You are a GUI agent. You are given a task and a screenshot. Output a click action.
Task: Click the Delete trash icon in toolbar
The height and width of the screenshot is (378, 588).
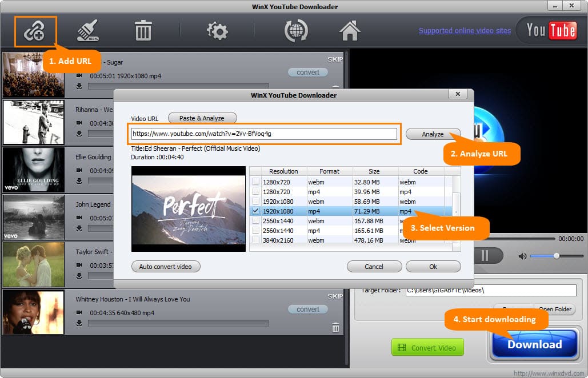point(143,31)
